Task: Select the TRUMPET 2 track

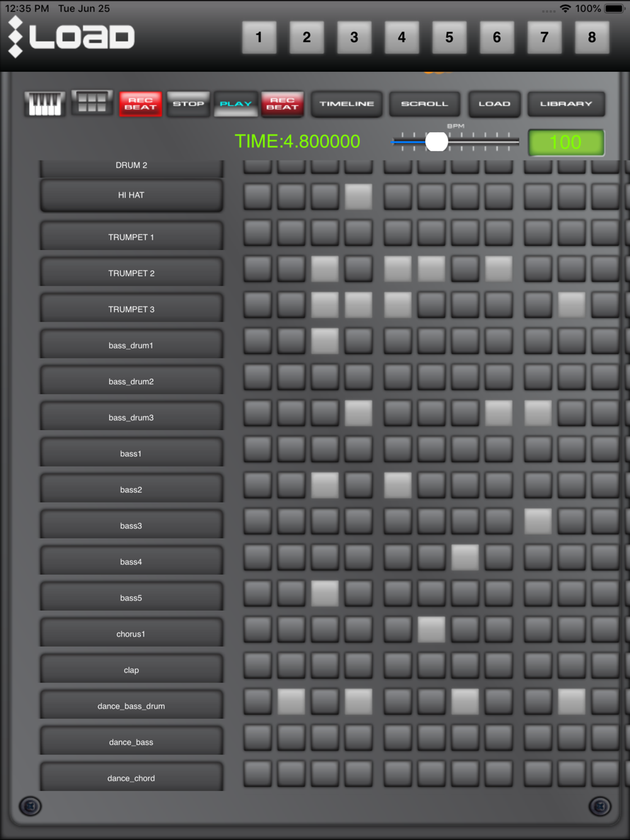Action: coord(131,273)
